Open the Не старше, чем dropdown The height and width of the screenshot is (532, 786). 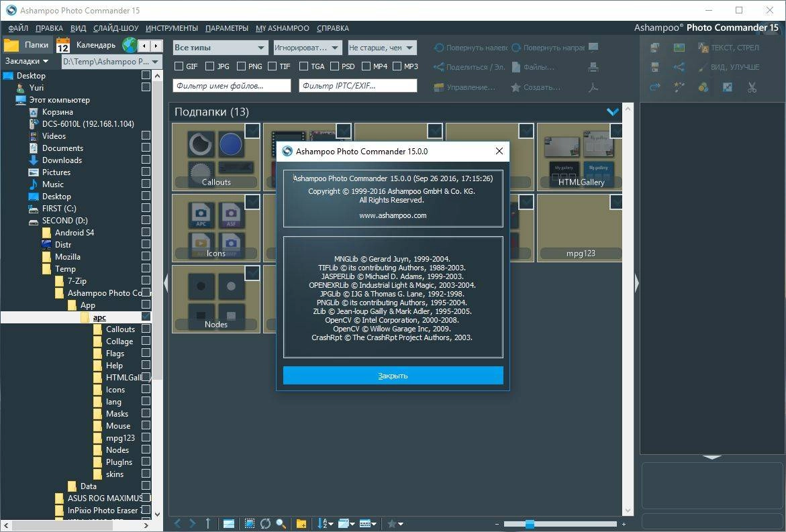tap(382, 48)
